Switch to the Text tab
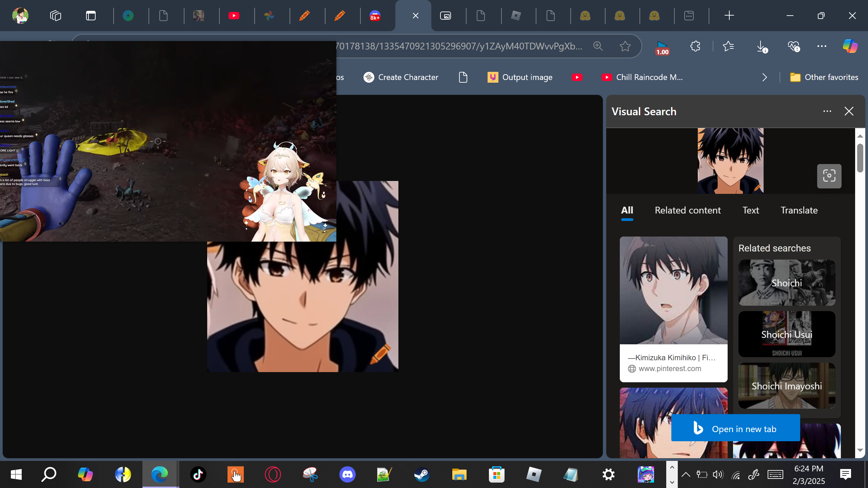This screenshot has width=868, height=488. coord(751,210)
